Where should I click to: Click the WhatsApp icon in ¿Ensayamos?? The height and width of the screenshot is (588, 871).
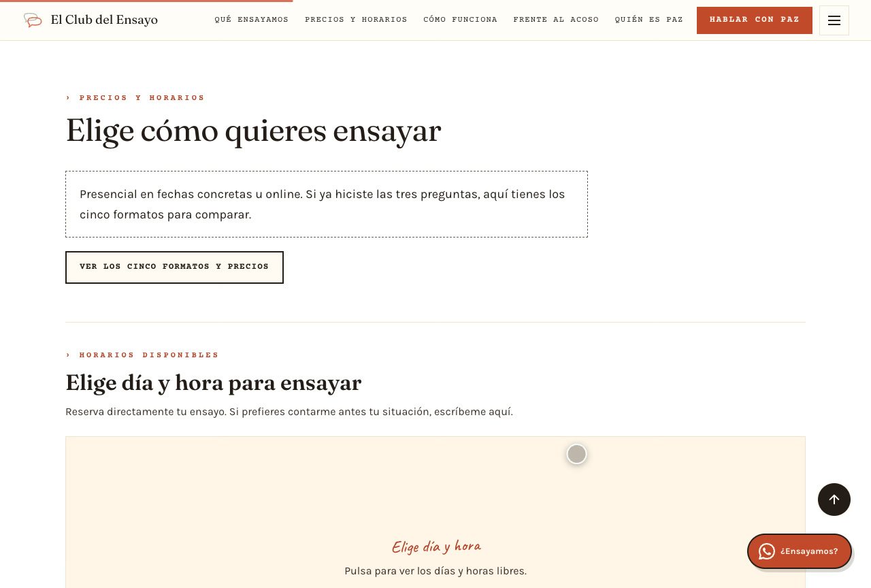767,551
